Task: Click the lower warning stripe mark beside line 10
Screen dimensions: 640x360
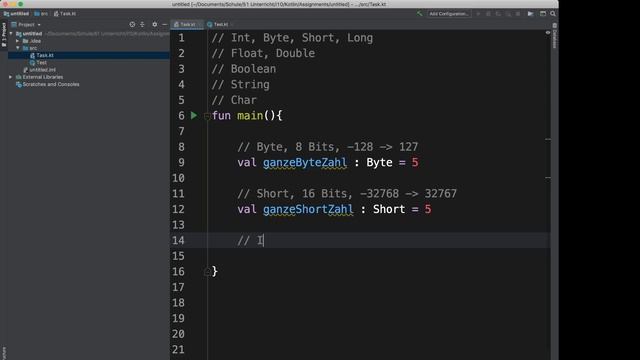Action: (x=548, y=178)
